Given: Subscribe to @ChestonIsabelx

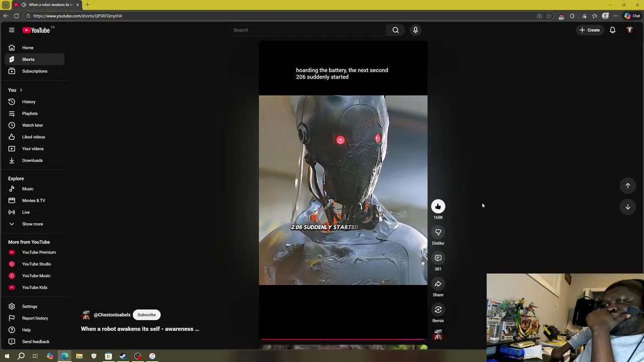Looking at the screenshot, I should pyautogui.click(x=147, y=315).
